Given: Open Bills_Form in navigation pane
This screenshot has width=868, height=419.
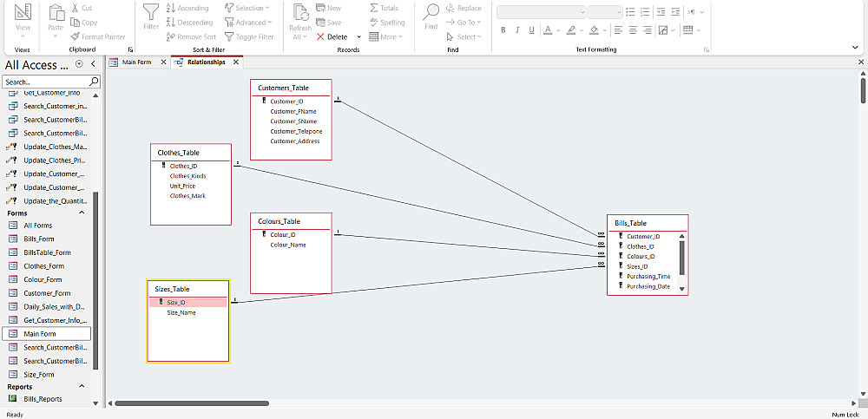Looking at the screenshot, I should [39, 239].
